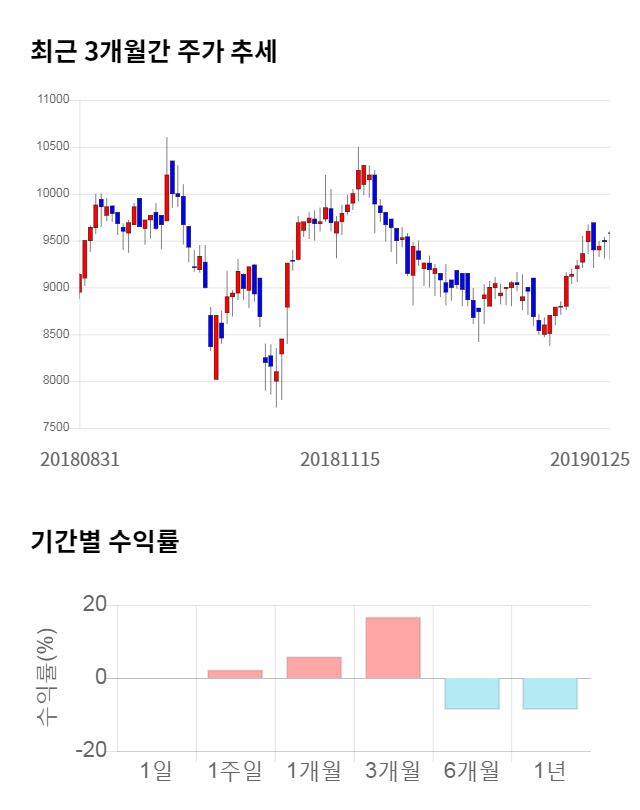
Task: Click the 8500 price axis label
Action: pyautogui.click(x=55, y=334)
